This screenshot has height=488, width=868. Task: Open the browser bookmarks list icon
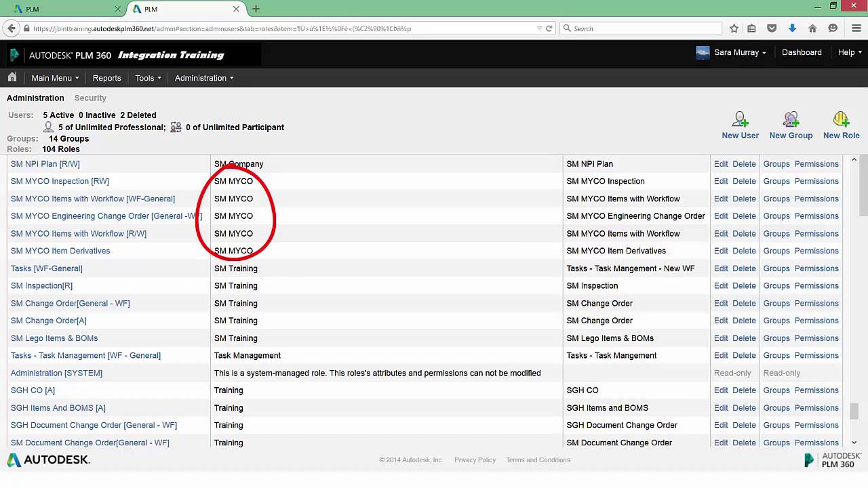pyautogui.click(x=751, y=28)
